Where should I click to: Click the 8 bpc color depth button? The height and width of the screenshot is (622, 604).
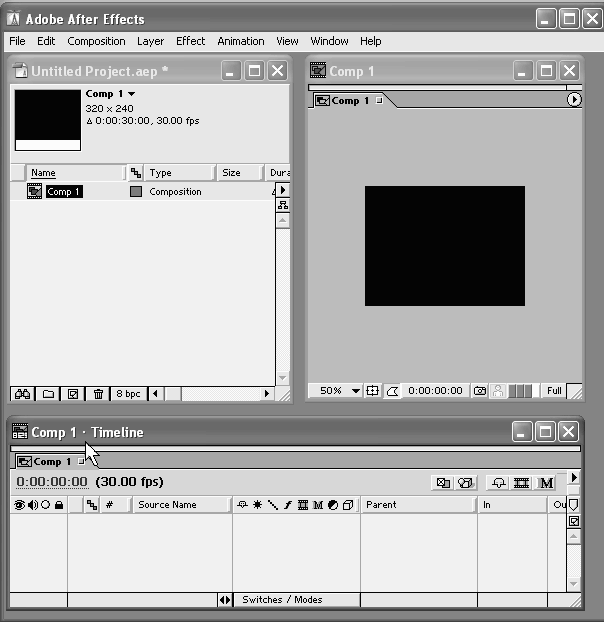pyautogui.click(x=127, y=394)
